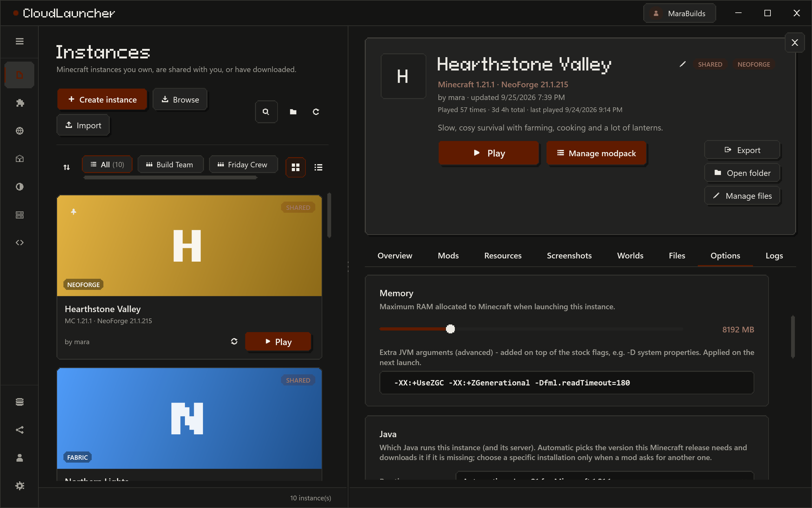Click the Export button

point(742,150)
